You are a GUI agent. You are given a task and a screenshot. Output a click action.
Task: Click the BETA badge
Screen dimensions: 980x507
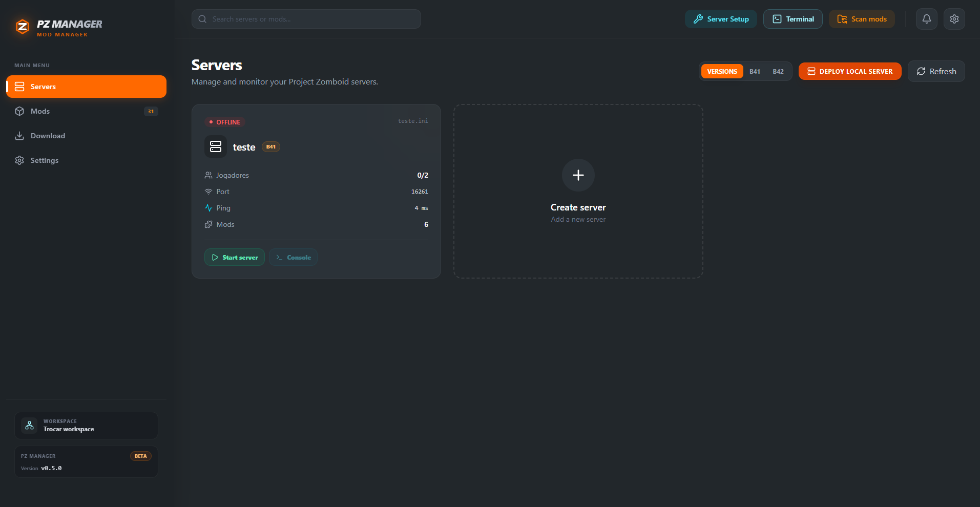(141, 456)
